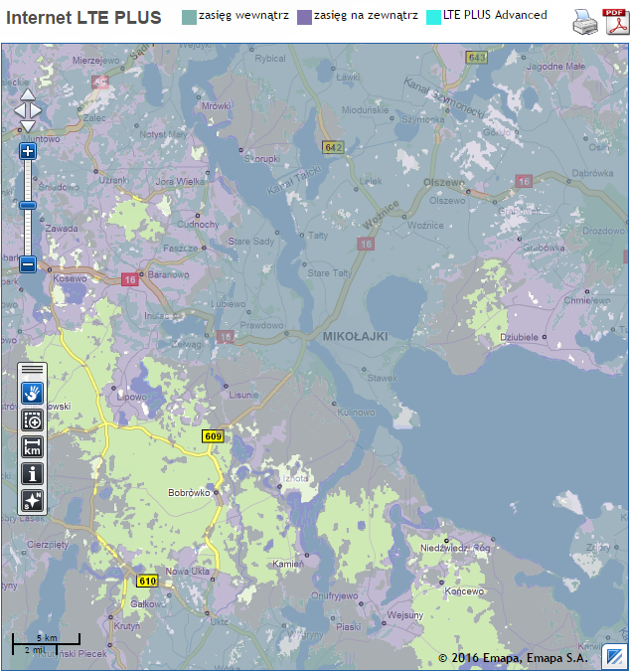Click the Kosewo village label
This screenshot has width=630, height=672.
click(70, 278)
